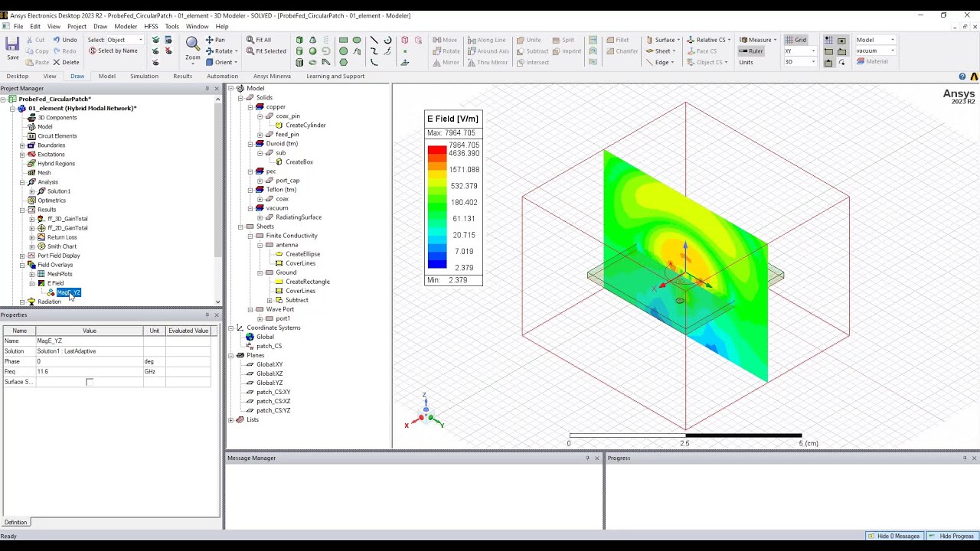Select the MagE_YZ field plot
The width and height of the screenshot is (980, 551).
point(68,292)
